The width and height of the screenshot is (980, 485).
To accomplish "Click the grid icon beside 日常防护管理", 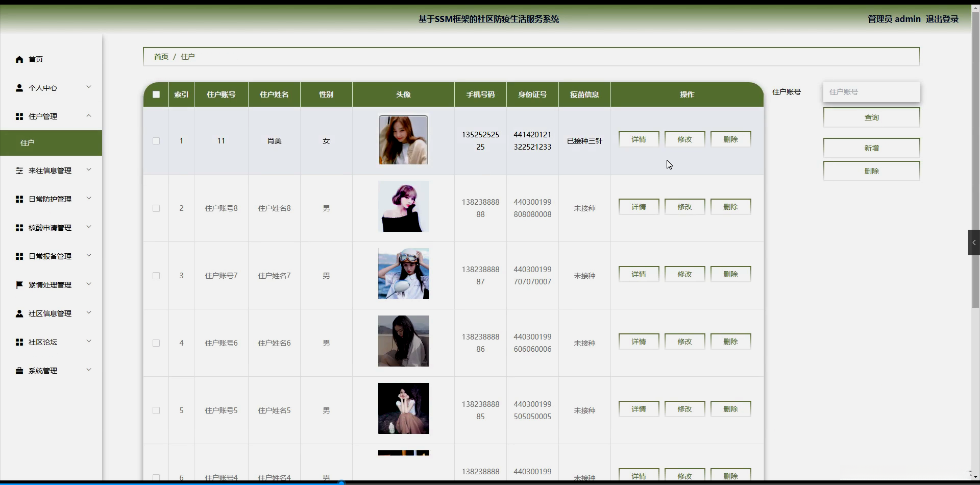I will (x=19, y=199).
